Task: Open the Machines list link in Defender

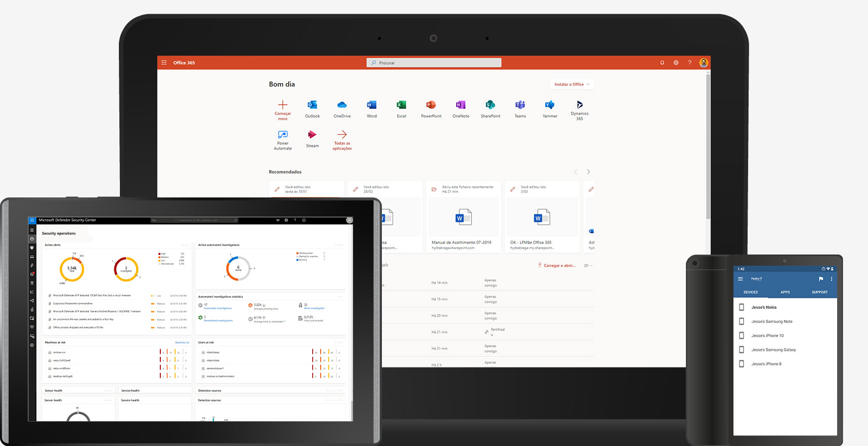Action: 182,343
